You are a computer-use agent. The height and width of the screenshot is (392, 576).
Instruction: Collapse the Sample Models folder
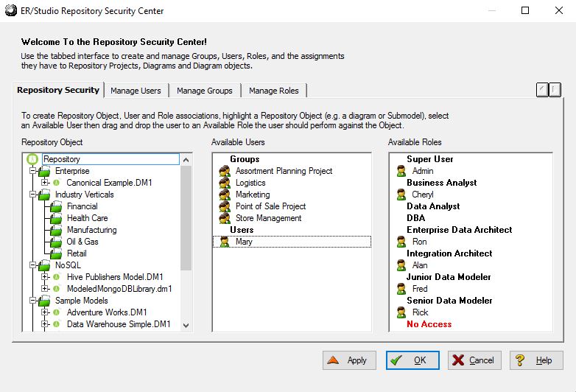(x=33, y=301)
